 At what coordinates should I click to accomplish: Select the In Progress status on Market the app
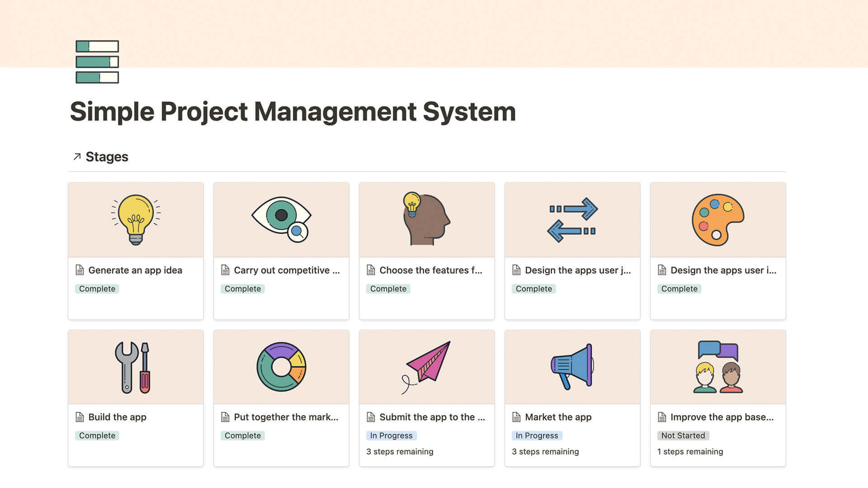coord(535,436)
